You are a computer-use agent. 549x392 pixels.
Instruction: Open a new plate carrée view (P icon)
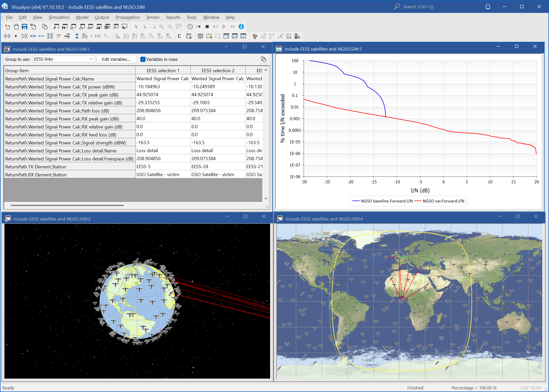pos(56,27)
